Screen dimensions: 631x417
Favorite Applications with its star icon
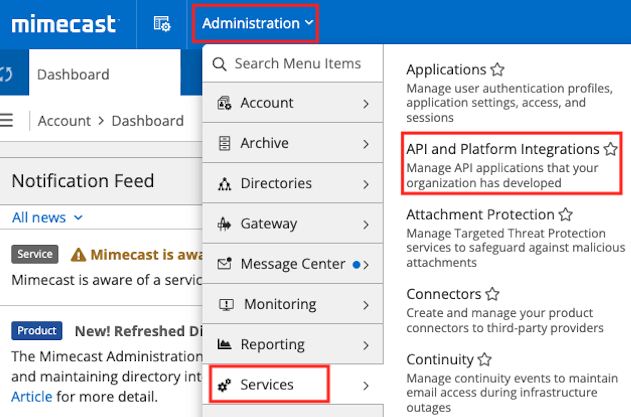click(497, 70)
